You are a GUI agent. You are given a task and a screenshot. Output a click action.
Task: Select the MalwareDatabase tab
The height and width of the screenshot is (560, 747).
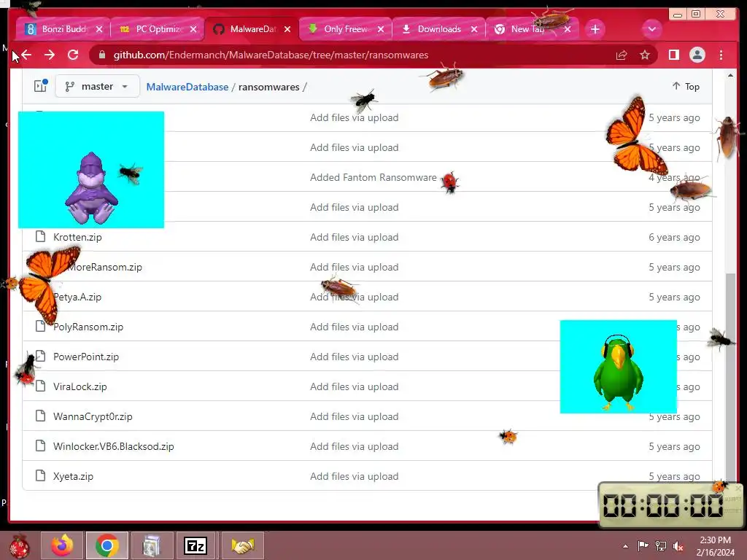tap(252, 29)
